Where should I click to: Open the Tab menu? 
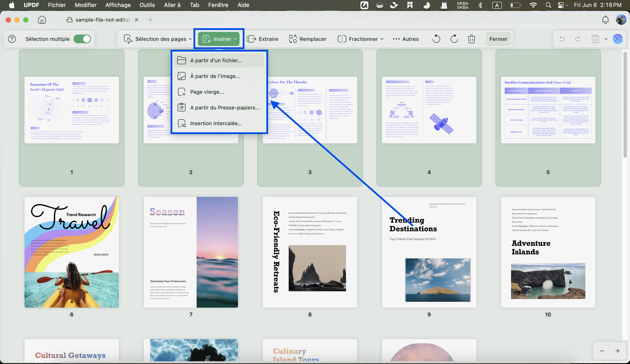[194, 5]
